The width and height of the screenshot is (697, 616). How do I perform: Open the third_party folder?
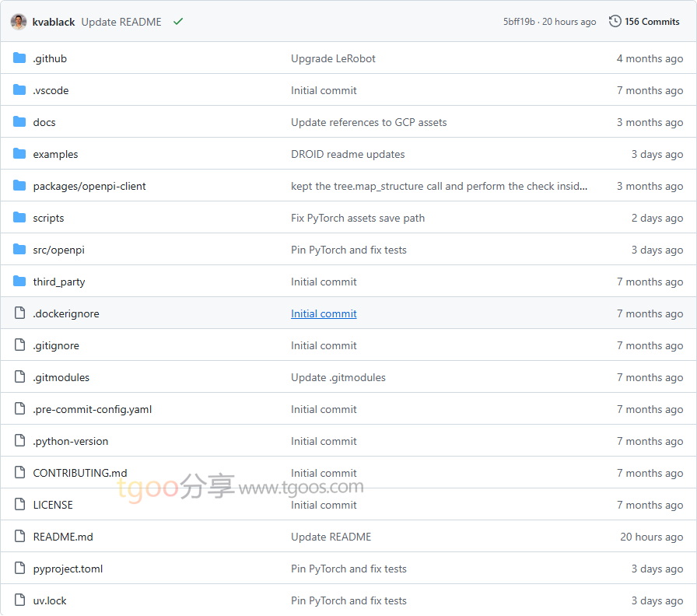[58, 282]
